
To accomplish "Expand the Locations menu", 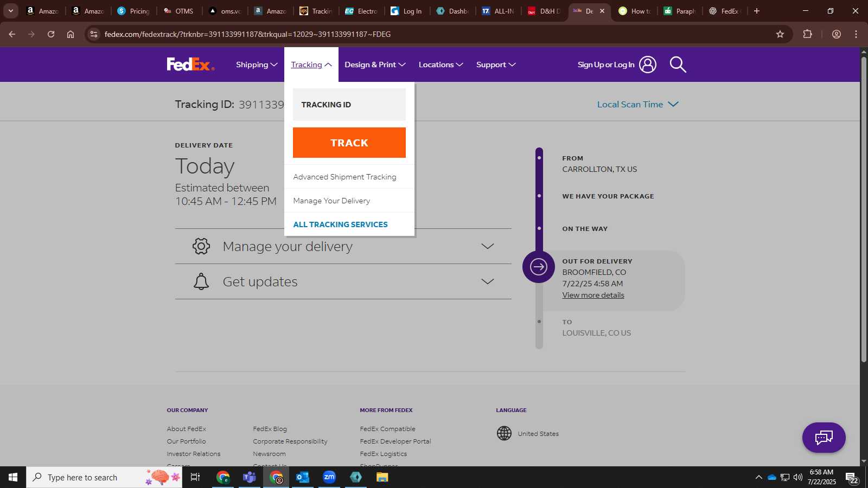I will click(x=441, y=65).
